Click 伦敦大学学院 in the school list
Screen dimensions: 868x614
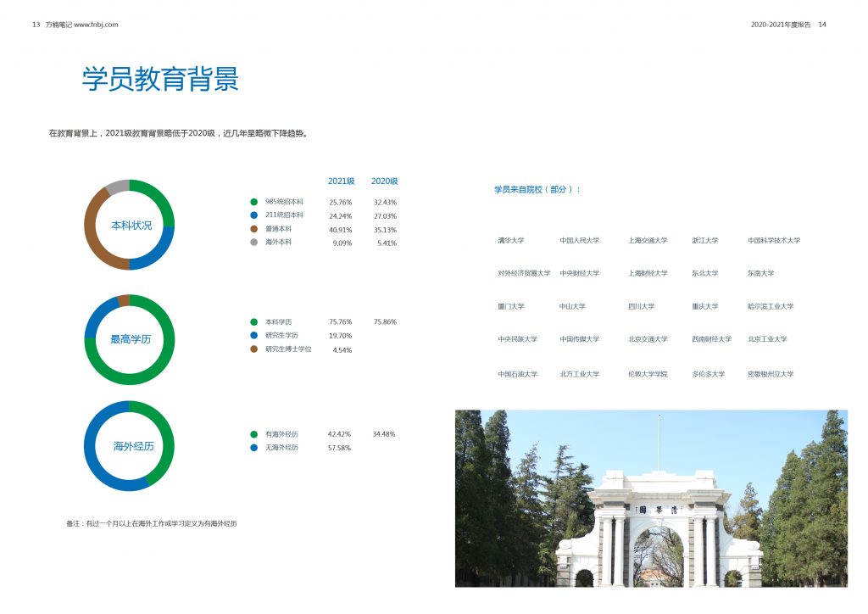click(x=648, y=374)
